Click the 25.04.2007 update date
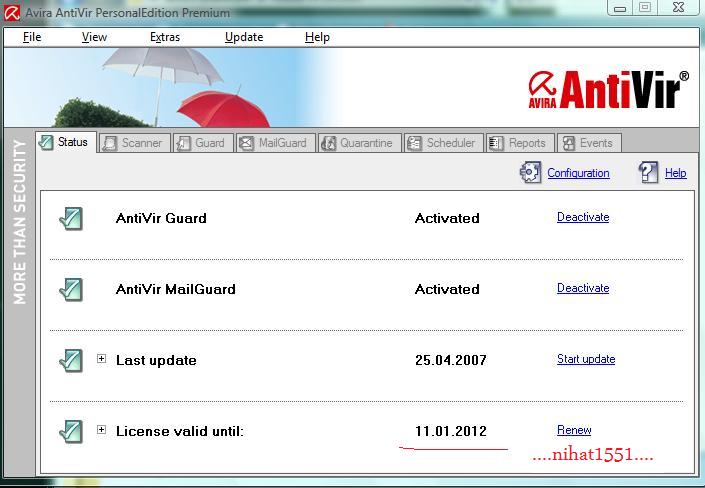Image resolution: width=705 pixels, height=488 pixels. 451,361
